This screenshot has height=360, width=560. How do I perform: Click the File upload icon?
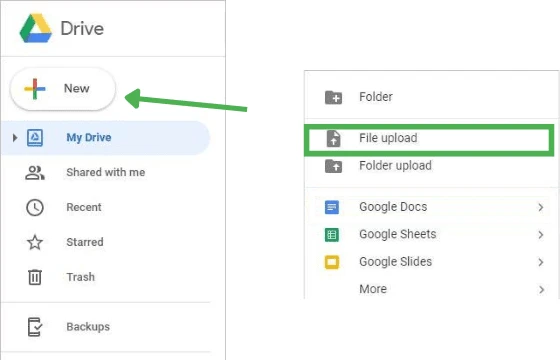tap(334, 139)
